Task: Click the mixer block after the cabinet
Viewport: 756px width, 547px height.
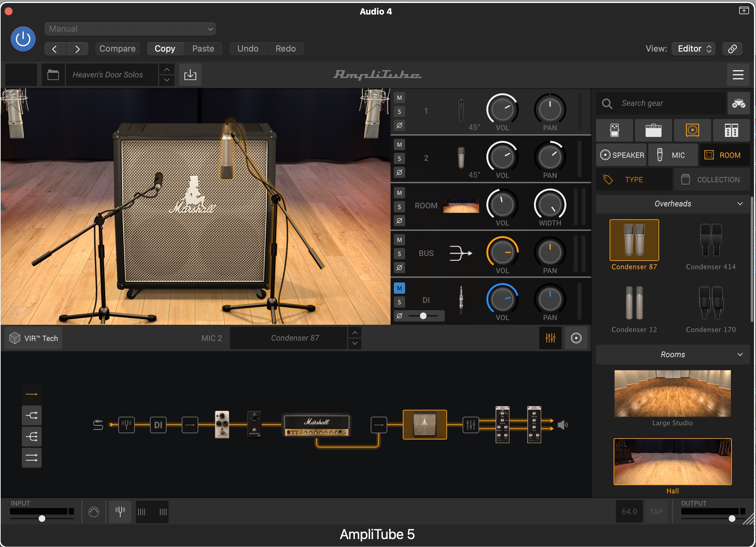Action: coord(471,425)
